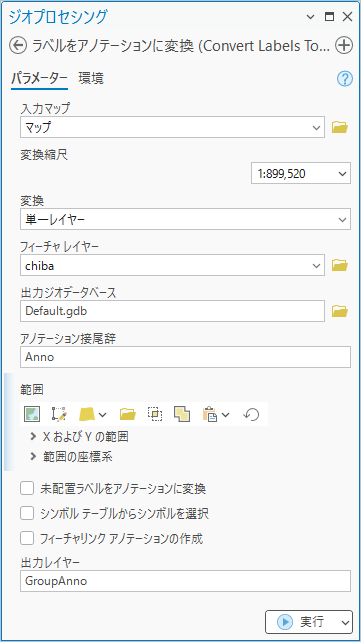Viewport: 361px width, 642px height.
Task: Set extent to current display icon
Action: 32,414
